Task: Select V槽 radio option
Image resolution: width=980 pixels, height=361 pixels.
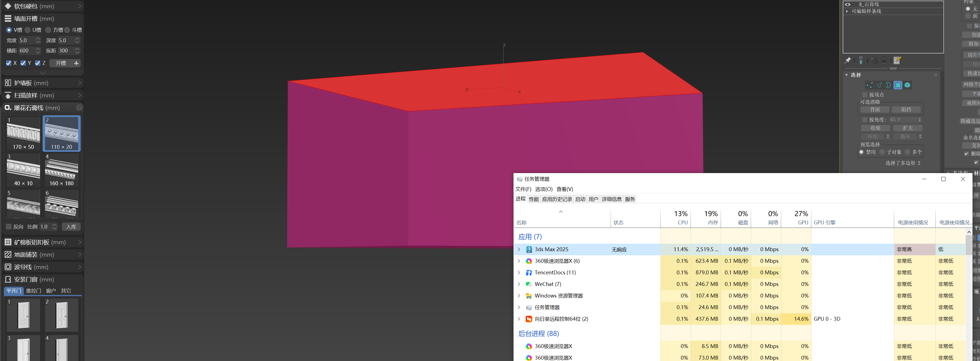Action: [x=9, y=30]
